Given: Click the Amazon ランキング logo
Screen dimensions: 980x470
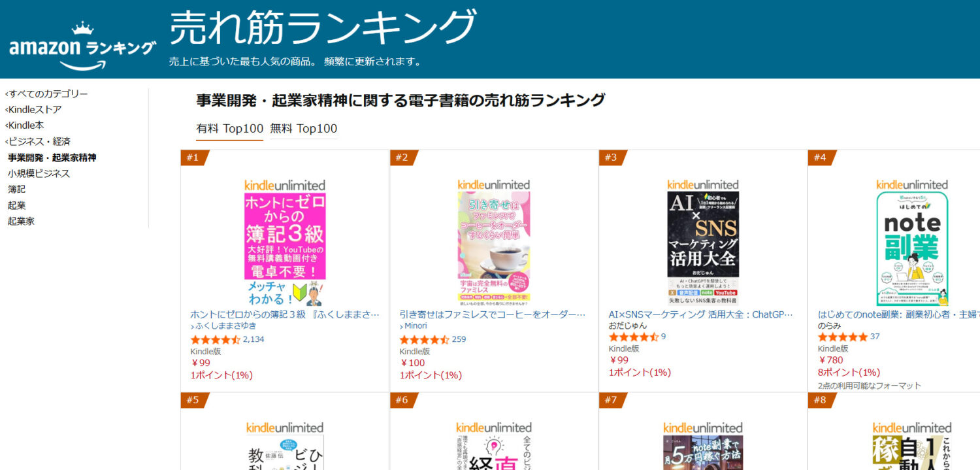Looking at the screenshot, I should point(82,47).
